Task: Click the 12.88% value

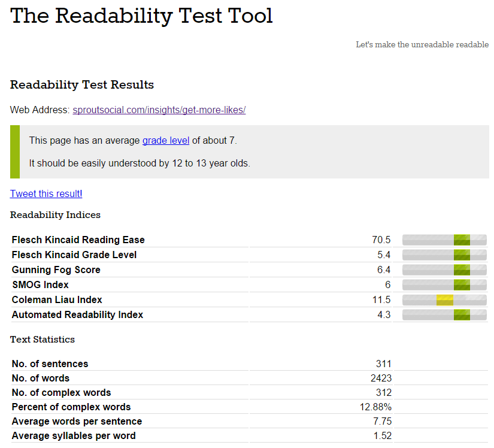Action: pos(375,407)
